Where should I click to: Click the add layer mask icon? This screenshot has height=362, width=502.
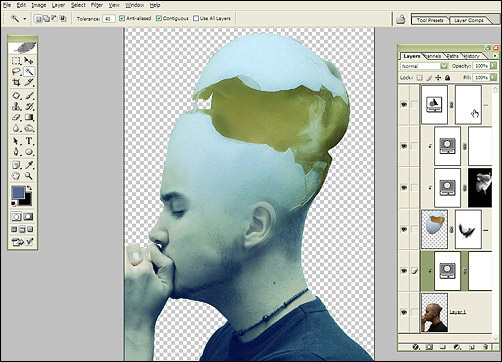coord(429,347)
